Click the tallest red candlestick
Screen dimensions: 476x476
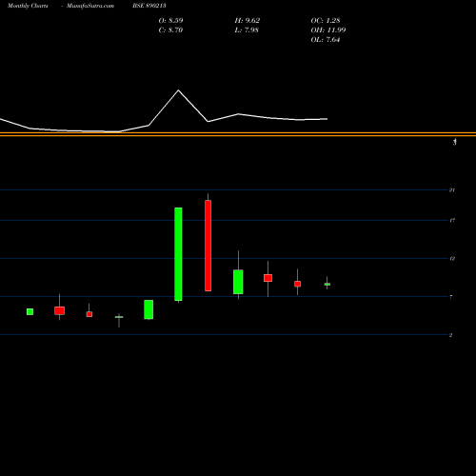coord(208,246)
